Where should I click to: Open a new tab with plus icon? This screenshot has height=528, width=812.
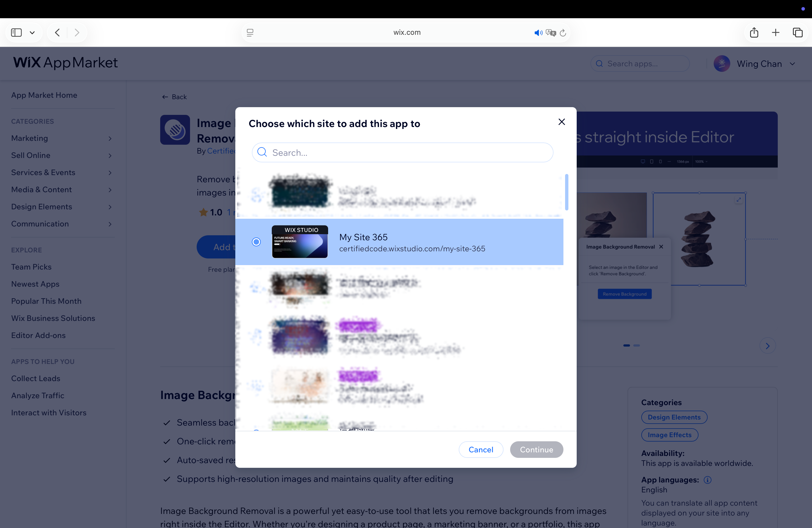click(776, 32)
